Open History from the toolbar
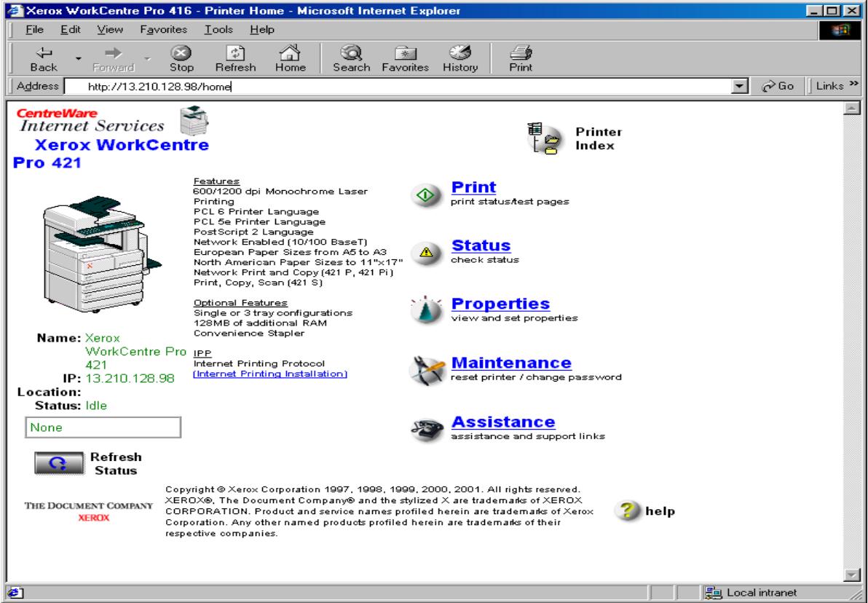Viewport: 868px width, 603px height. (x=460, y=59)
